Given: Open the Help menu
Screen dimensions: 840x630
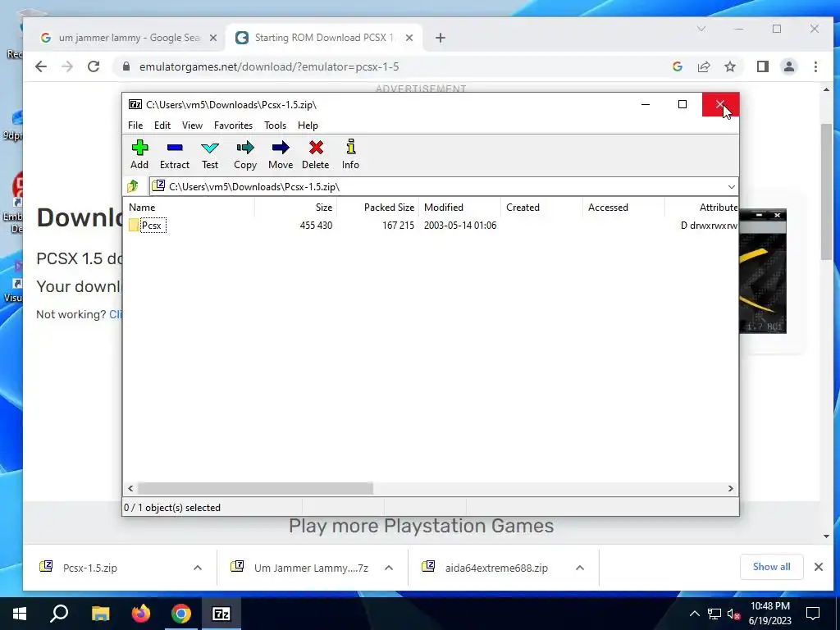Looking at the screenshot, I should pyautogui.click(x=308, y=126).
